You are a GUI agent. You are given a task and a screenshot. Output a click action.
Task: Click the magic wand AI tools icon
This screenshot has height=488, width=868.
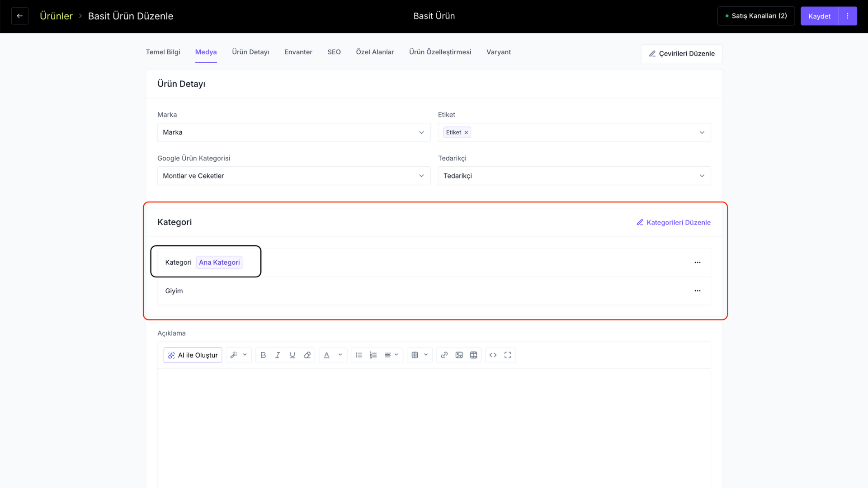tap(234, 355)
